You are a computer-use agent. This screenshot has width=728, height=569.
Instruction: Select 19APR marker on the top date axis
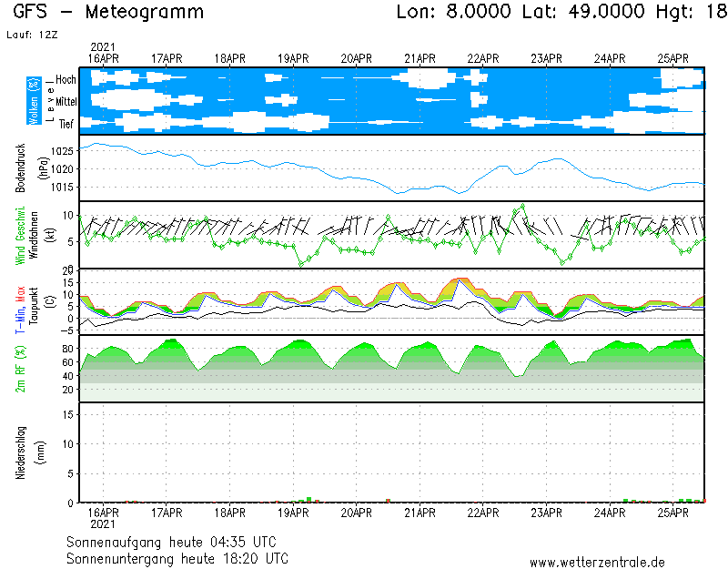[293, 58]
